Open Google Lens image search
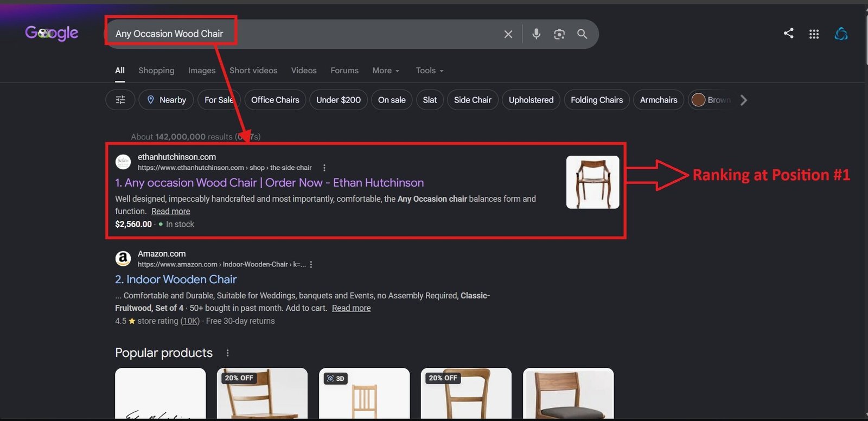 559,34
